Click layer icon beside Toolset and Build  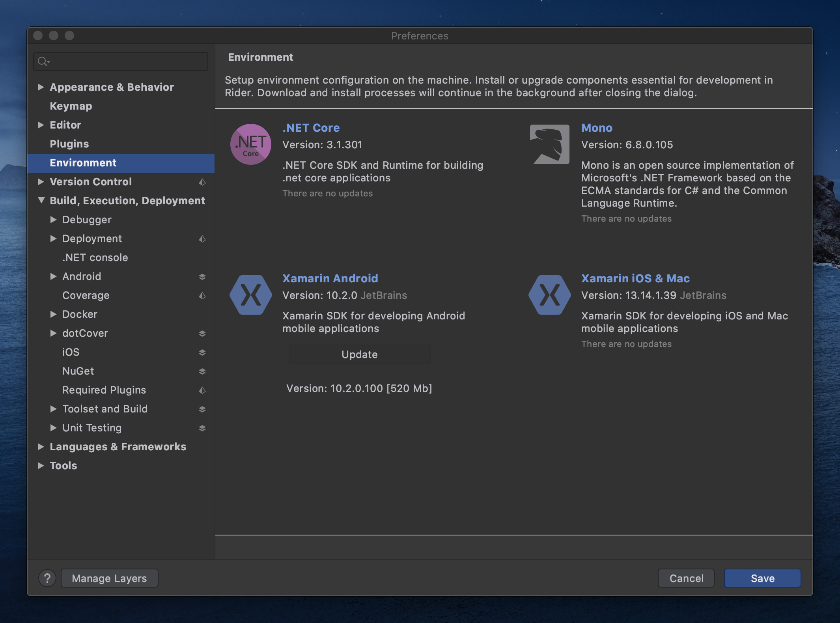pos(202,409)
